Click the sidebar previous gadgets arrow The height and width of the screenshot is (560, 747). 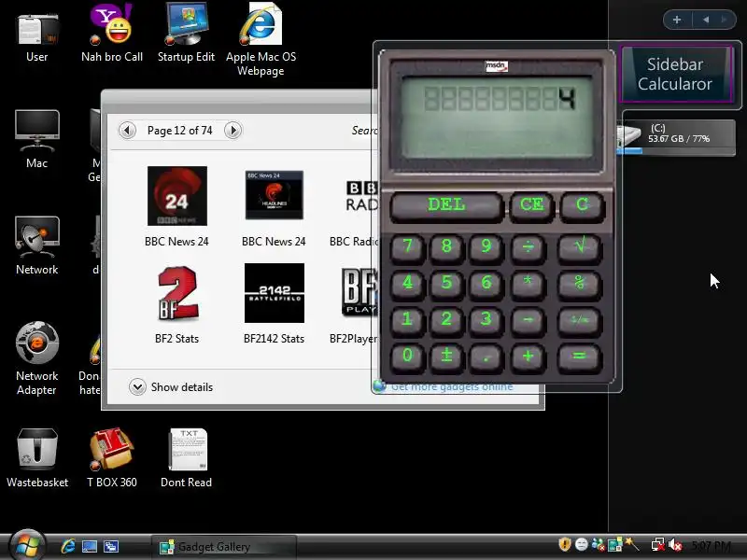[x=706, y=20]
